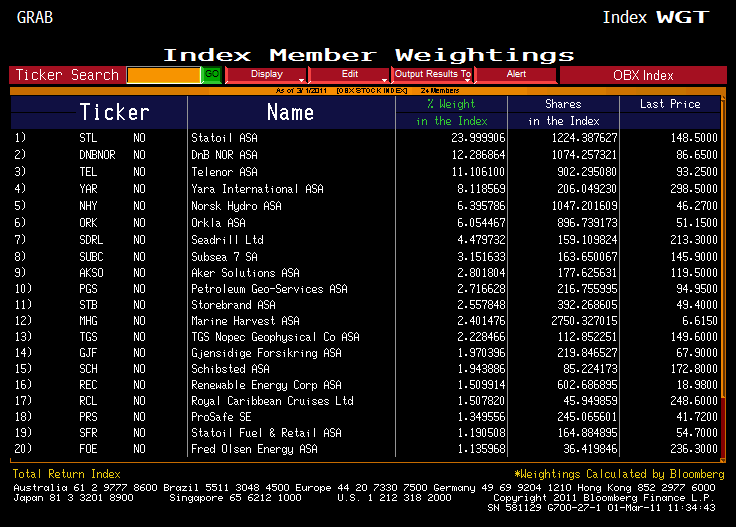Click the weight value 23.999906
736x527 pixels.
tap(478, 138)
